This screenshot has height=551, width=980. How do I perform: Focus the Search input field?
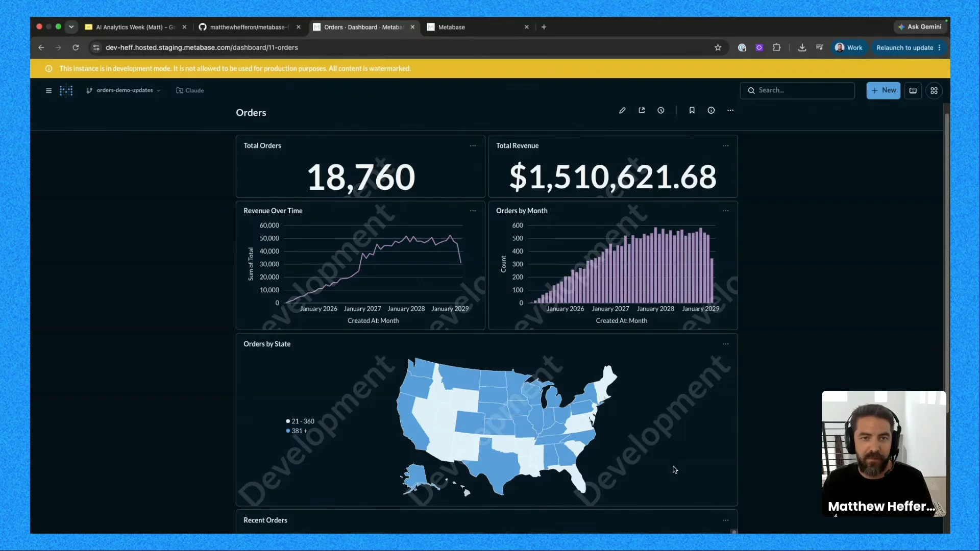[x=797, y=90]
